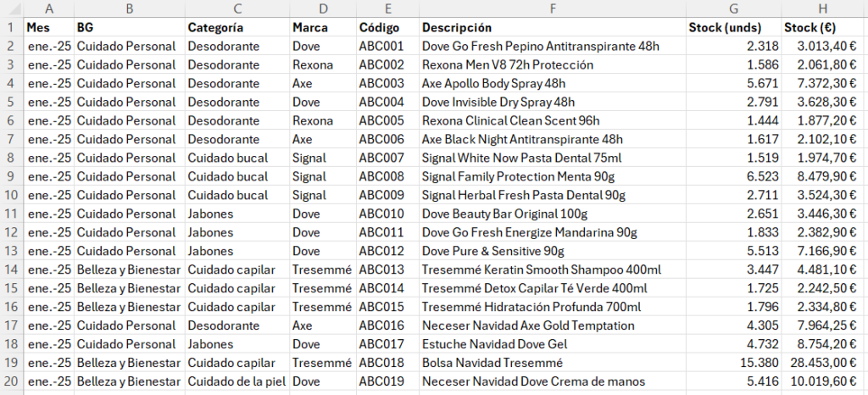The image size is (868, 395).
Task: Click 'Rexona Clinical Clean Scent 96h' cell
Action: 553,120
